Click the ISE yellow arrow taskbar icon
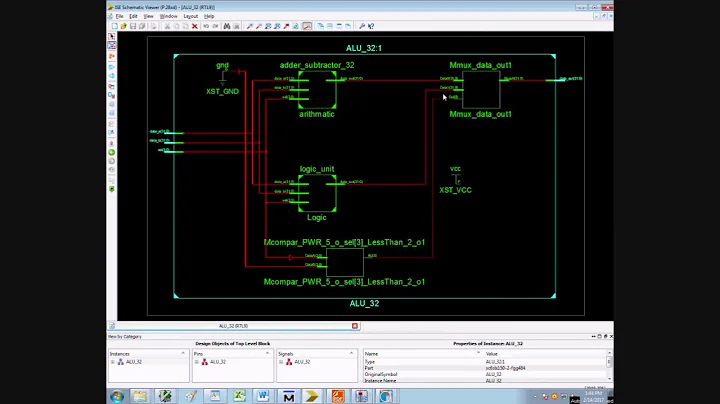Screen dimensions: 720x404 point(312,396)
